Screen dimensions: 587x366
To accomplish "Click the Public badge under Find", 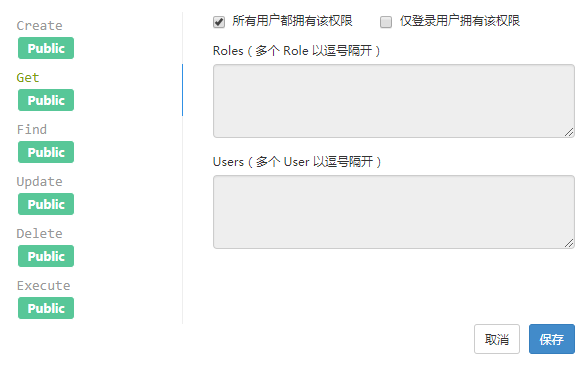I will click(46, 152).
